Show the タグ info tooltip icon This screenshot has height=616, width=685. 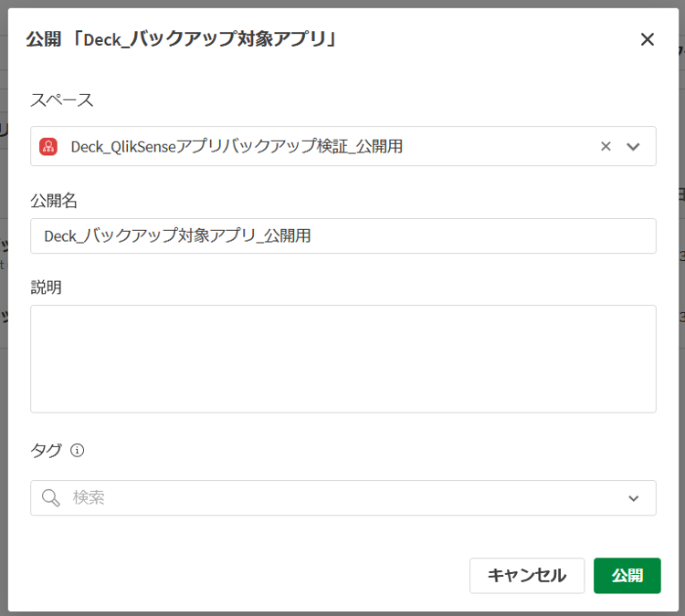tap(77, 450)
